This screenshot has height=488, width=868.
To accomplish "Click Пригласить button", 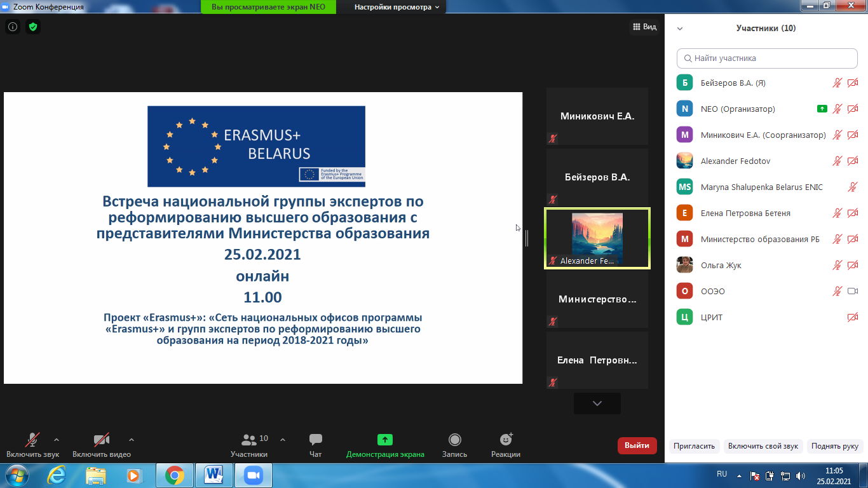I will (x=695, y=446).
